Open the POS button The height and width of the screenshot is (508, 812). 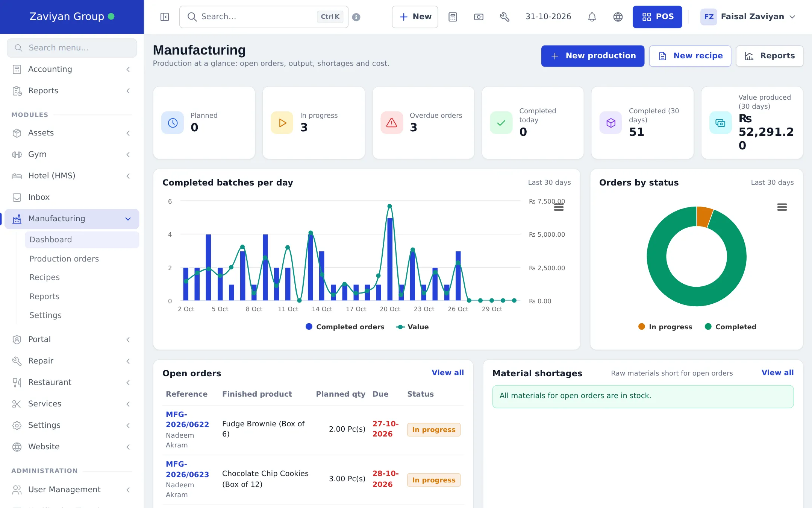[x=657, y=17]
